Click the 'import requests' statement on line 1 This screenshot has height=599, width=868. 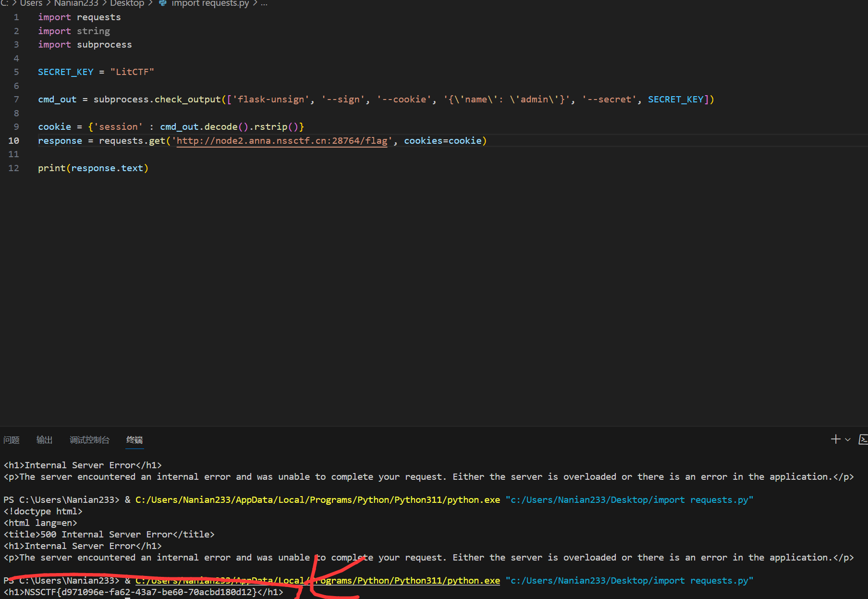click(x=79, y=17)
